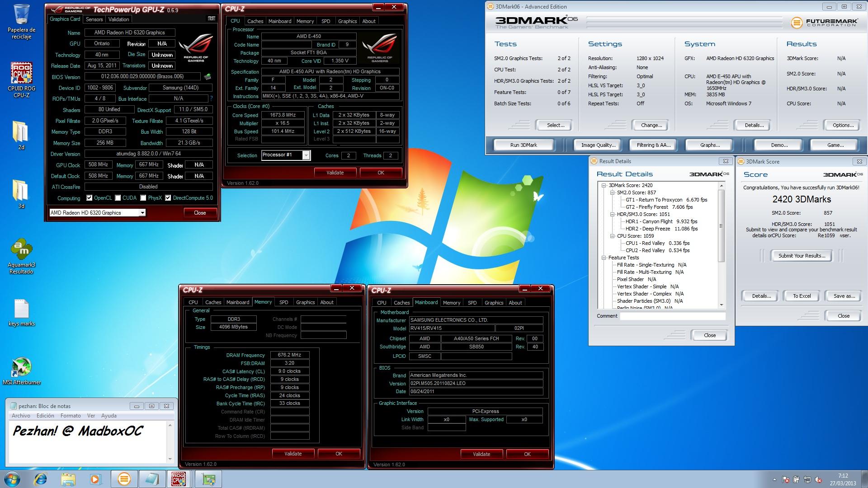Open Windows Explorer taskbar icon

point(68,479)
